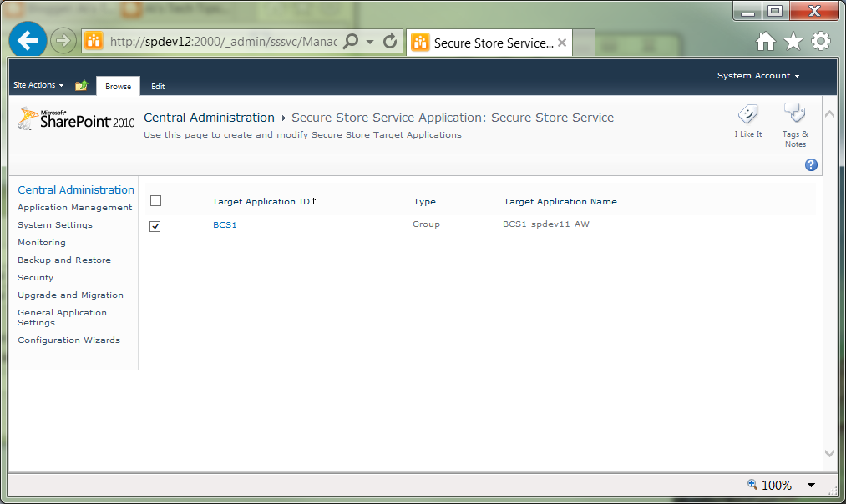Screen dimensions: 846x504
Task: Open the BCS1 target application link
Action: 225,224
